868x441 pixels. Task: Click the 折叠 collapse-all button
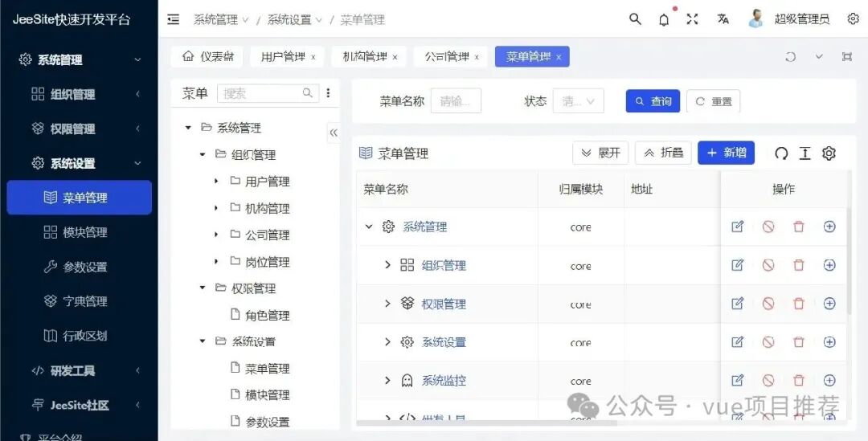pos(663,153)
